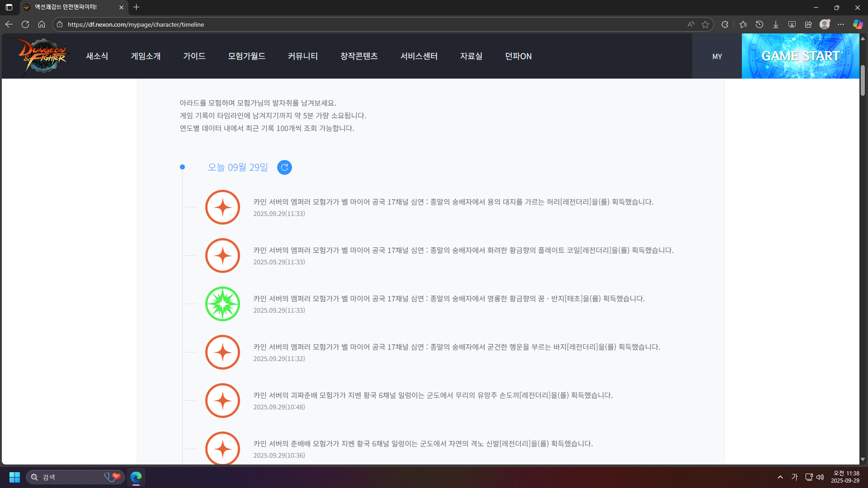Image resolution: width=868 pixels, height=488 pixels.
Task: Open browser extensions icon
Action: [725, 24]
